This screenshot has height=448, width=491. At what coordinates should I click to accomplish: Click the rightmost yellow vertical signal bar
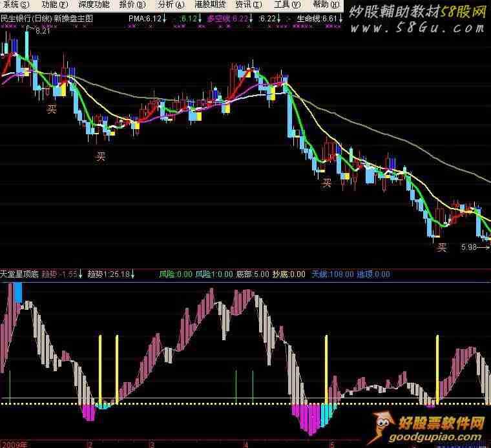(x=437, y=369)
